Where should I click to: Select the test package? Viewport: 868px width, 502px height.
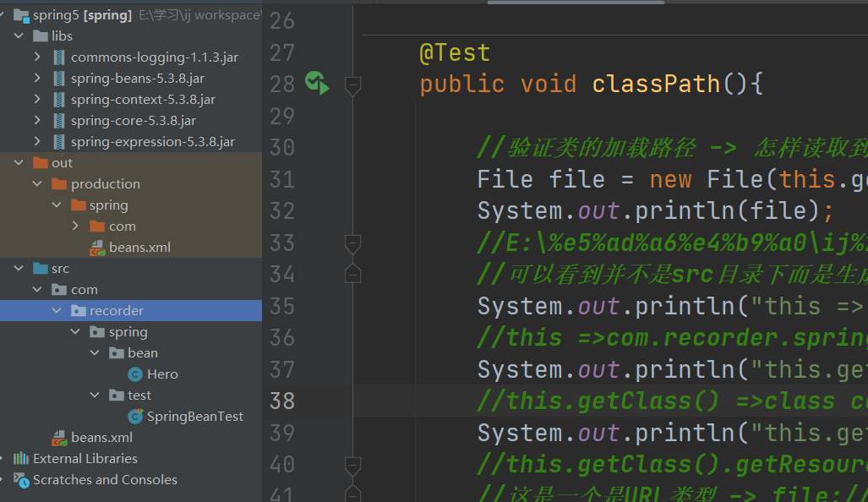click(139, 396)
